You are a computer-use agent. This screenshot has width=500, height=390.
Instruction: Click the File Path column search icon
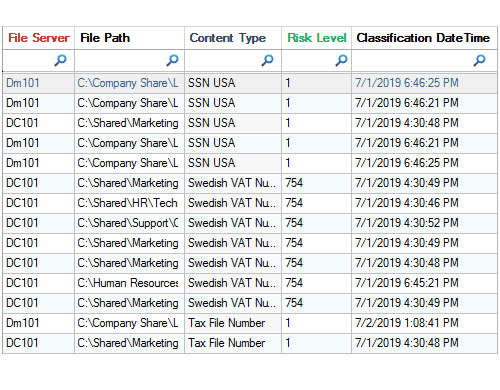pyautogui.click(x=172, y=60)
